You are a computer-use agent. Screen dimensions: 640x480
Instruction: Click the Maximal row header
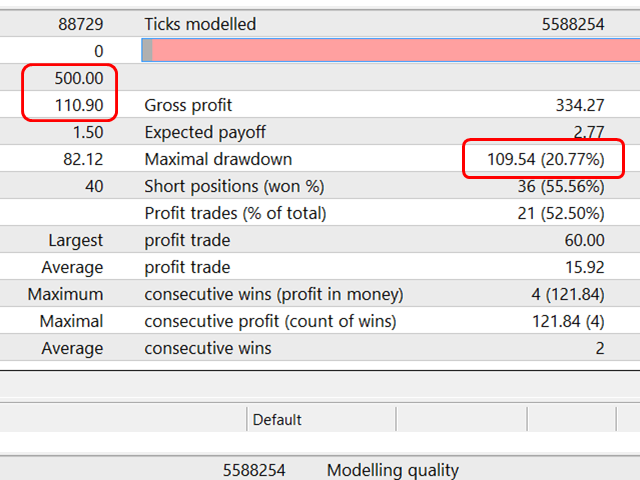(x=71, y=321)
